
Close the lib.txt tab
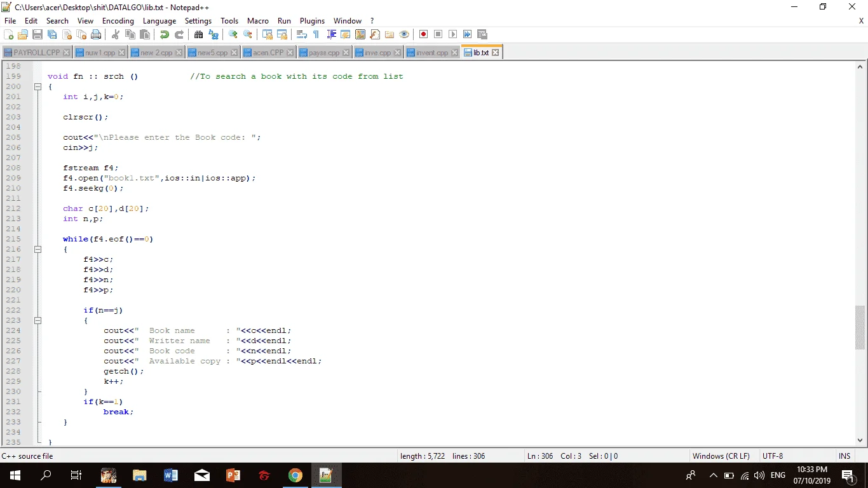coord(496,53)
